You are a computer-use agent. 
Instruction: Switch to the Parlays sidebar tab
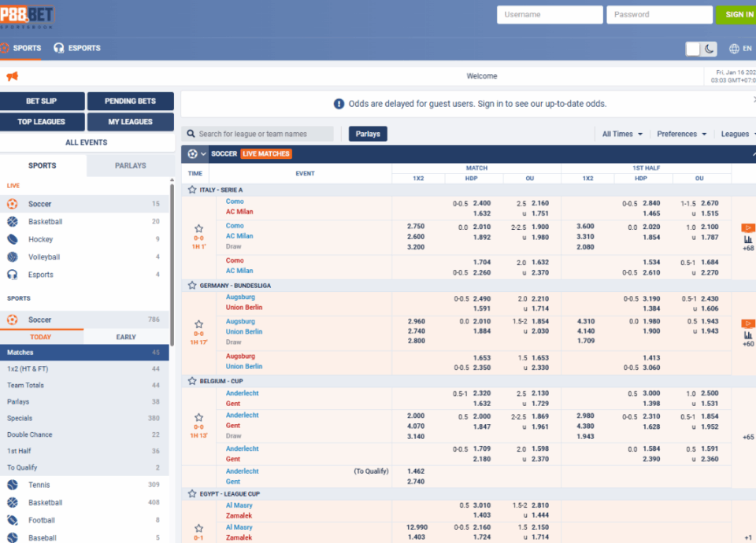131,165
